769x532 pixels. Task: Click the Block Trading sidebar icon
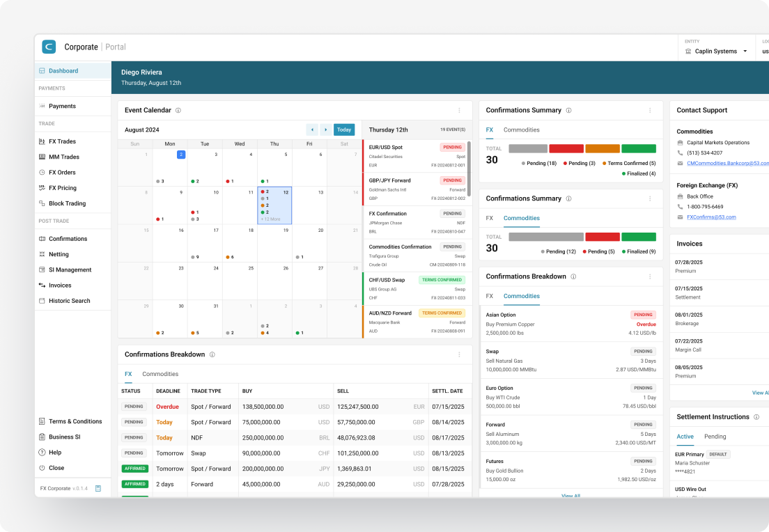pyautogui.click(x=42, y=203)
